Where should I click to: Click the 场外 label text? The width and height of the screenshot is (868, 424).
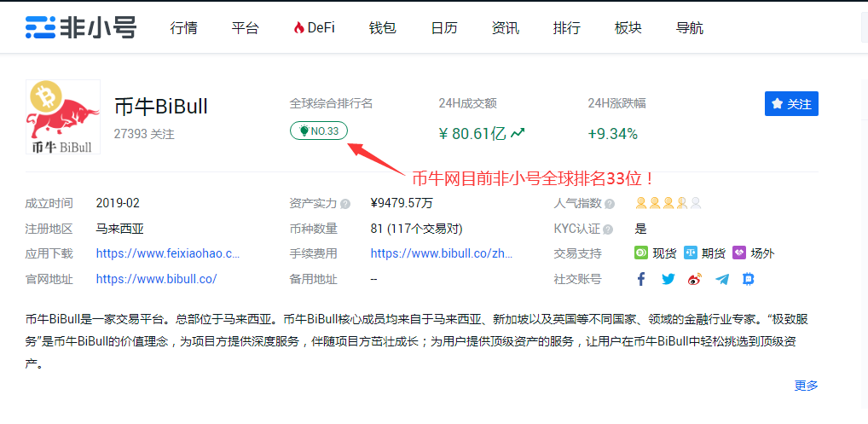pyautogui.click(x=762, y=253)
